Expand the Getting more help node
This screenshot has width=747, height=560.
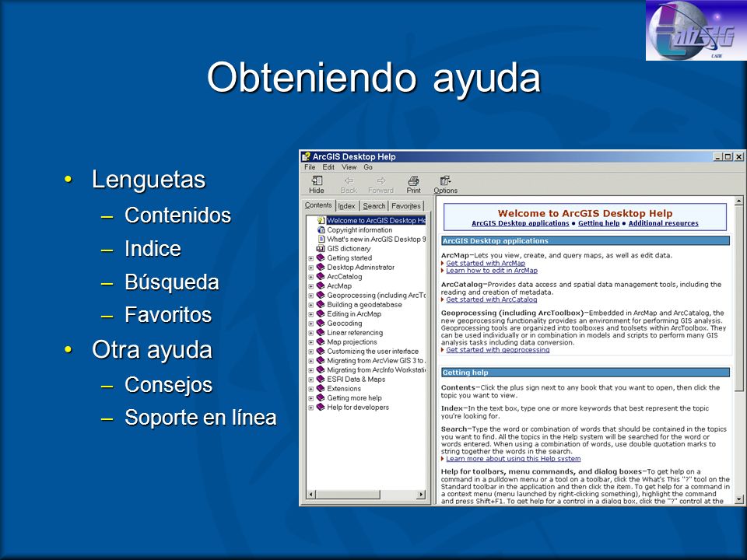[310, 398]
